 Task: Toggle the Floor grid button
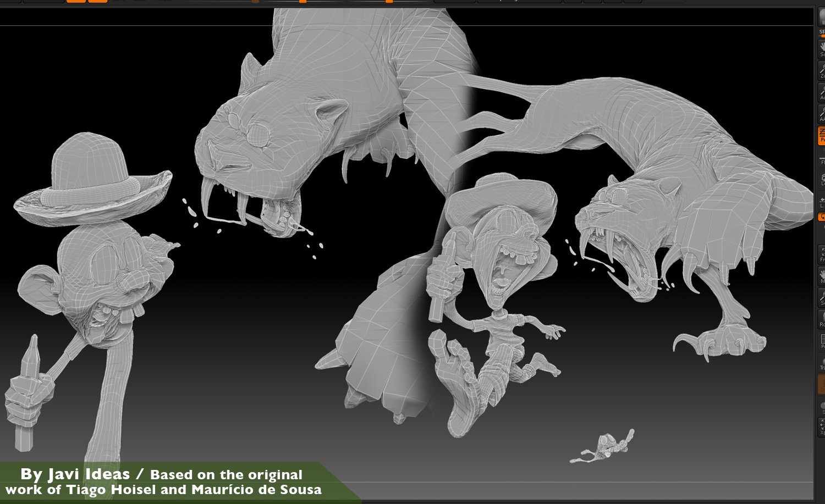pyautogui.click(x=822, y=157)
